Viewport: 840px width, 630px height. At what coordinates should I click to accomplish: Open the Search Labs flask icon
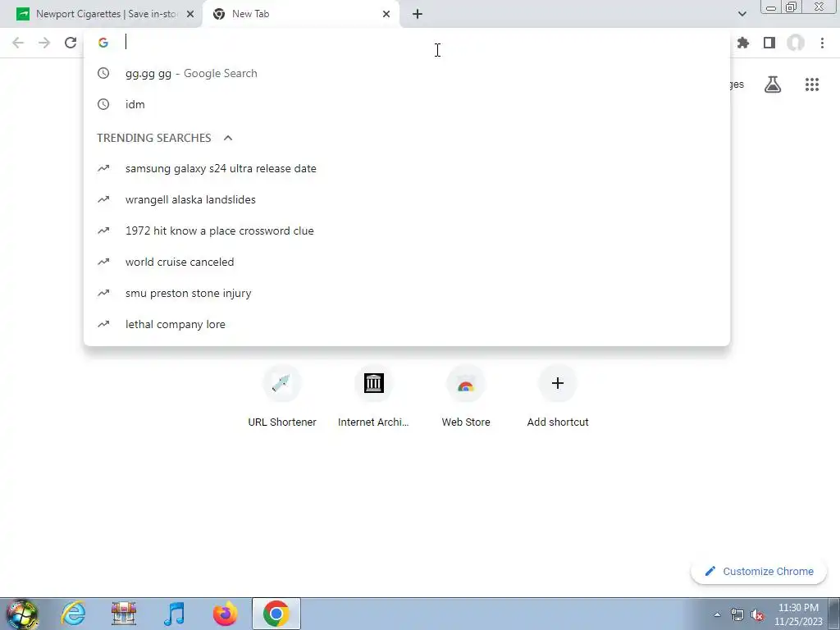(x=773, y=84)
